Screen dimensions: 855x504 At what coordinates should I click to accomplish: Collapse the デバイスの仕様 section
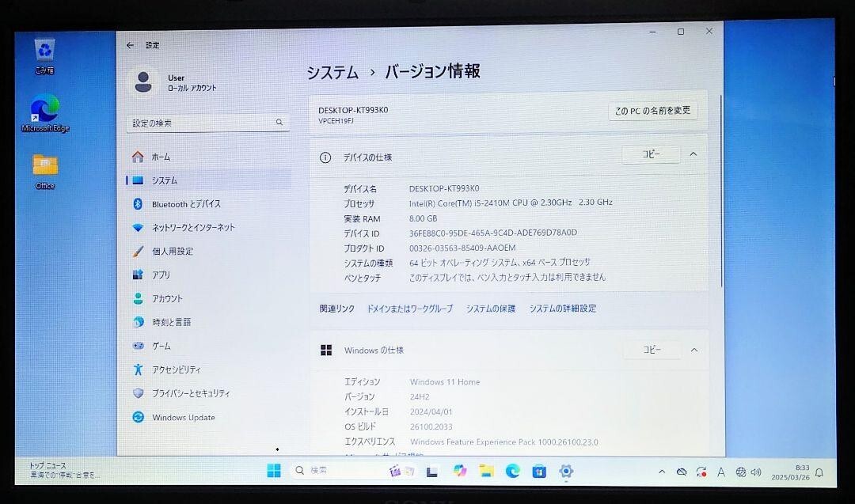693,154
